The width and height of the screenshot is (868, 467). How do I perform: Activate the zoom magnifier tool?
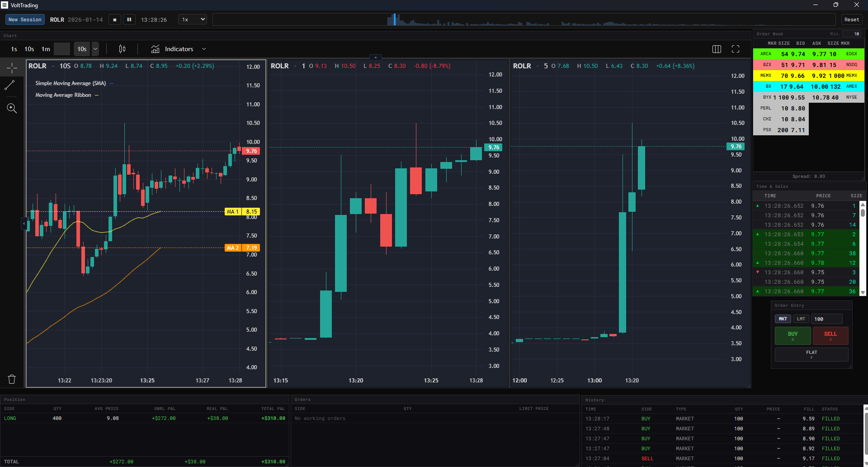tap(11, 108)
